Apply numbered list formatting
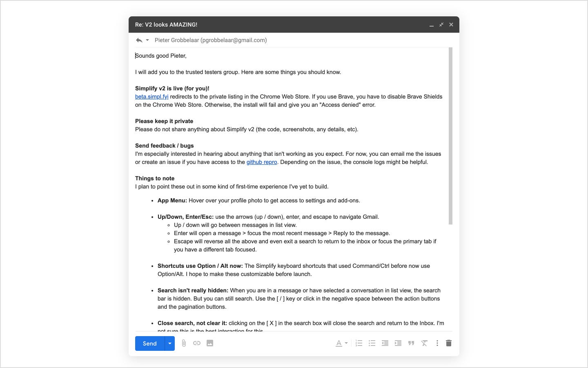The image size is (588, 368). coord(359,343)
